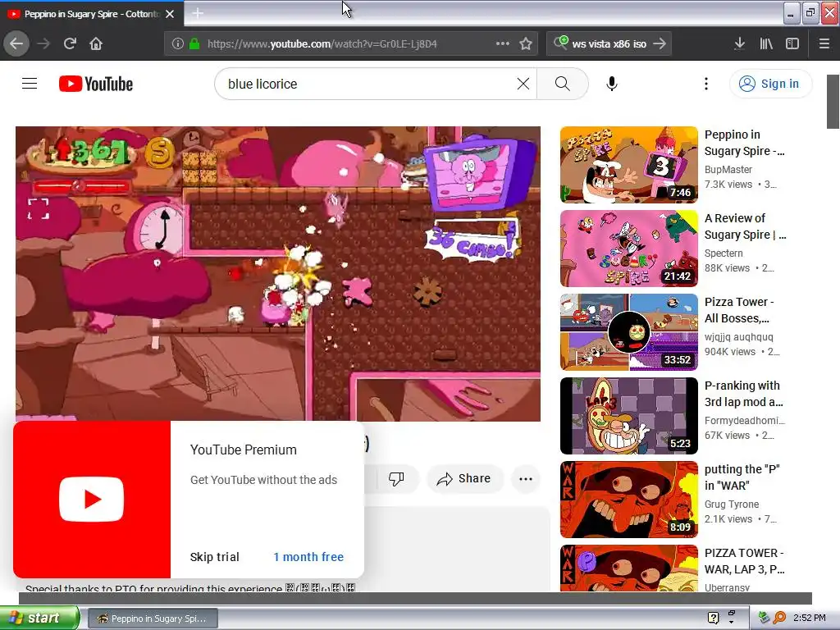Open A Review of Sugary Spire video title
This screenshot has height=630, width=840.
pos(745,226)
